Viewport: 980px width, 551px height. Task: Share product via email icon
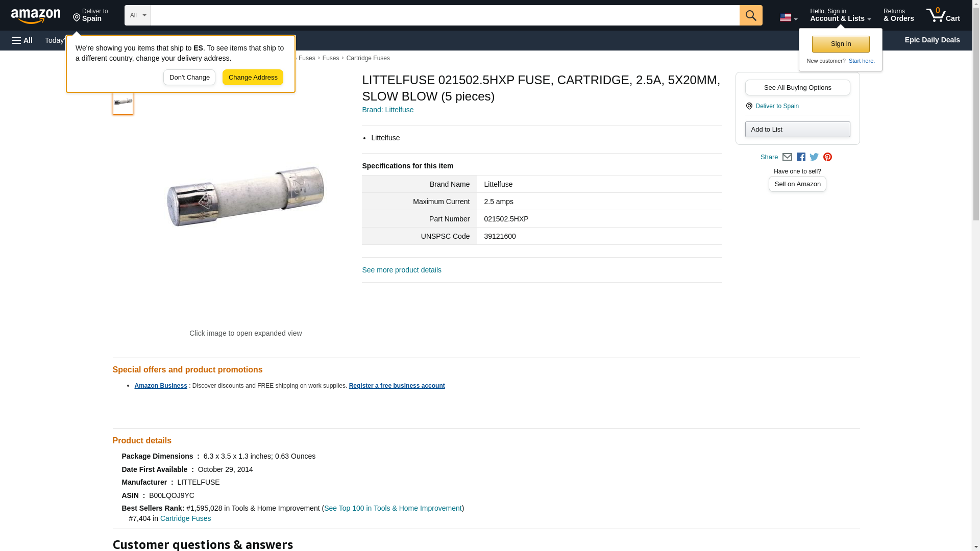pos(787,157)
